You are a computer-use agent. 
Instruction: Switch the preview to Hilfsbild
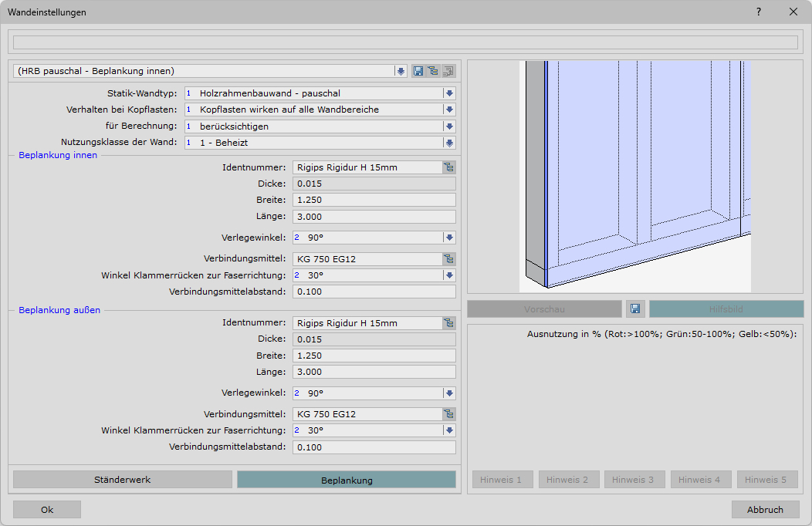click(726, 309)
